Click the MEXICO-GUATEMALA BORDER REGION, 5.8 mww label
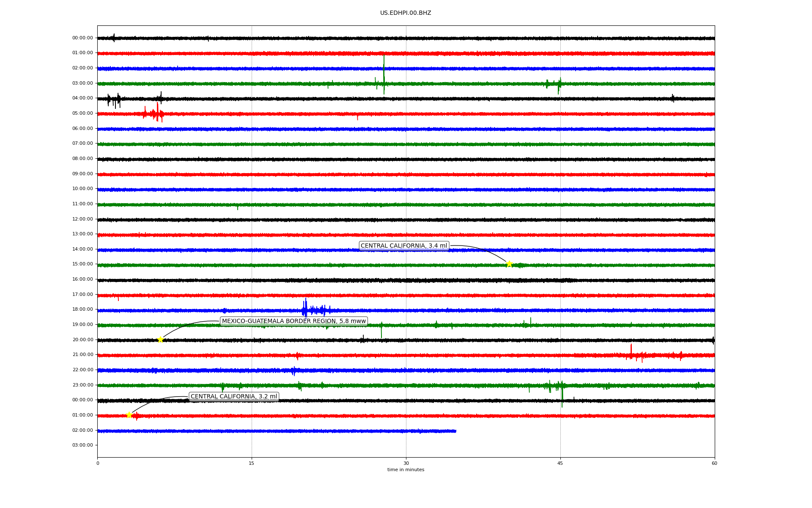This screenshot has height=508, width=812. [294, 321]
